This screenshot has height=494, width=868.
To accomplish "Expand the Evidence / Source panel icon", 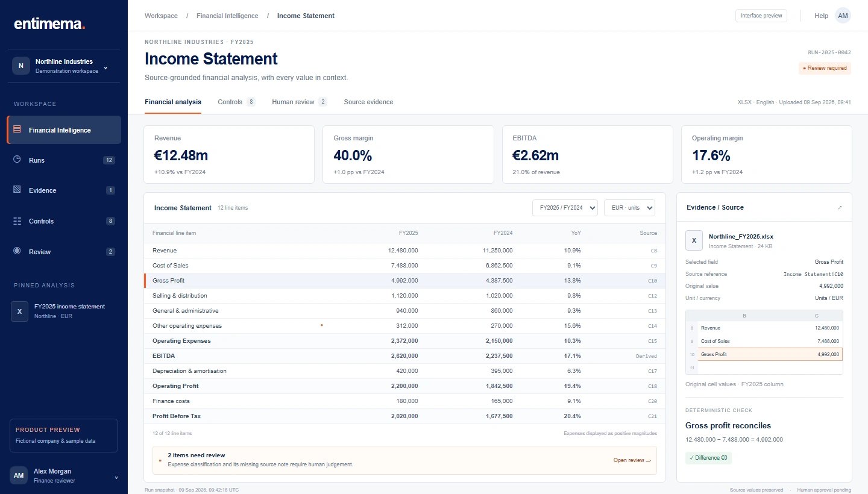I will (x=840, y=207).
